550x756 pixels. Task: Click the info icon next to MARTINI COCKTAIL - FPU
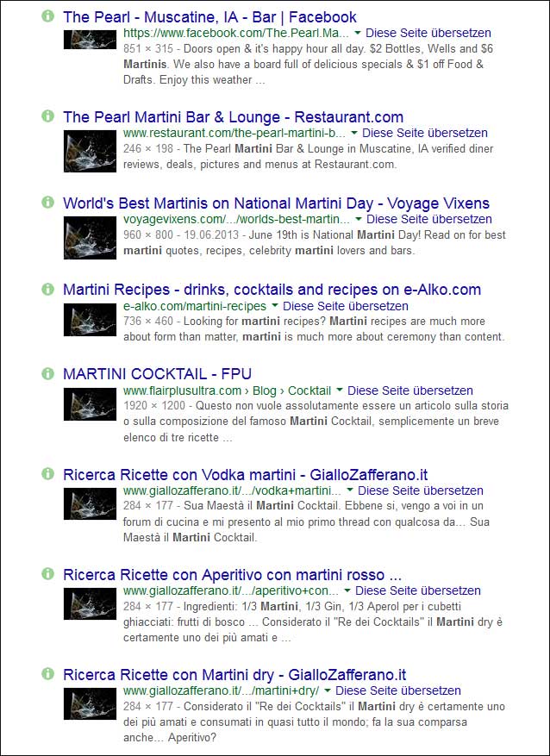pos(47,373)
